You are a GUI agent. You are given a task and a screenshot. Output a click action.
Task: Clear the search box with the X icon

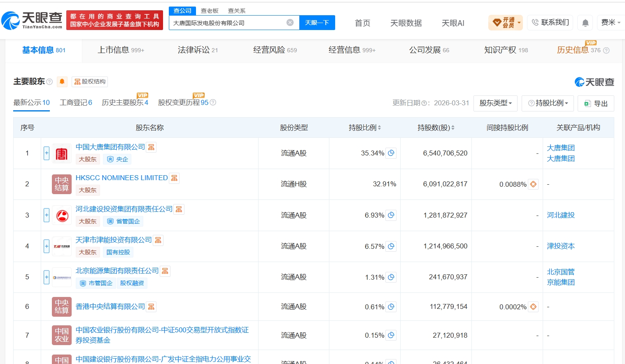pyautogui.click(x=290, y=23)
